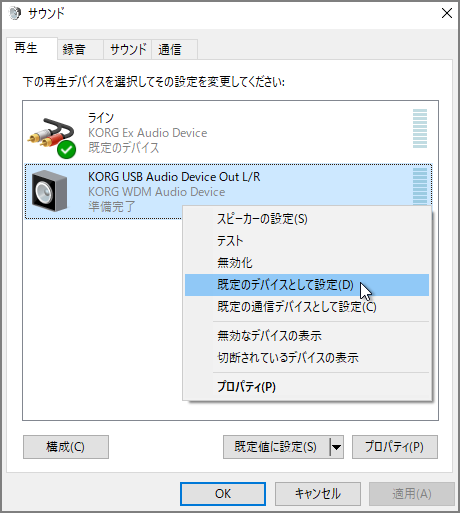The height and width of the screenshot is (513, 460).
Task: Click the level meter beside KORG USB Audio Device
Action: [x=420, y=186]
